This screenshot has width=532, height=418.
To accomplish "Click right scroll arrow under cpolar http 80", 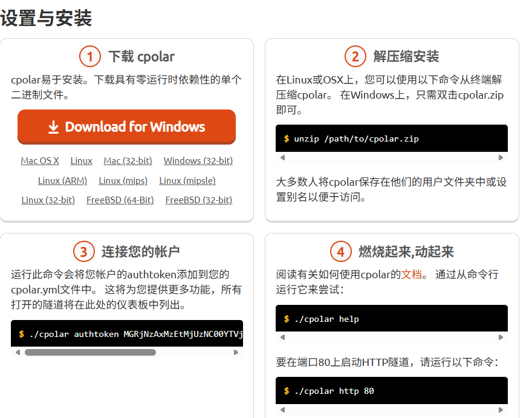I will (501, 410).
